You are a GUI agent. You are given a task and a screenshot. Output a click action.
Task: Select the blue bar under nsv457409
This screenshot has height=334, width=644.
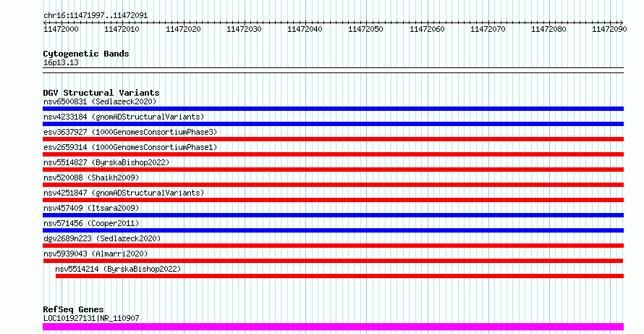tap(333, 215)
